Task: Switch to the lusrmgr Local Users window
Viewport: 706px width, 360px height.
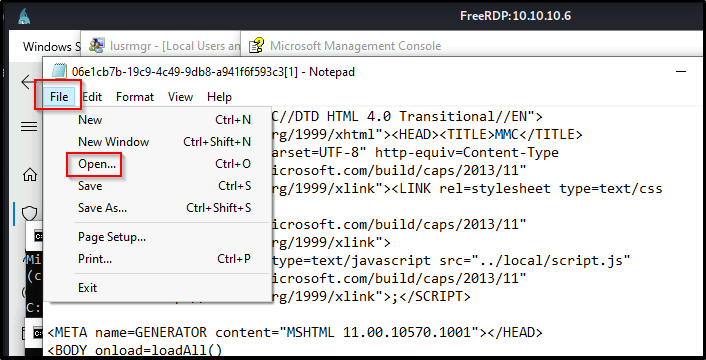Action: (x=163, y=45)
